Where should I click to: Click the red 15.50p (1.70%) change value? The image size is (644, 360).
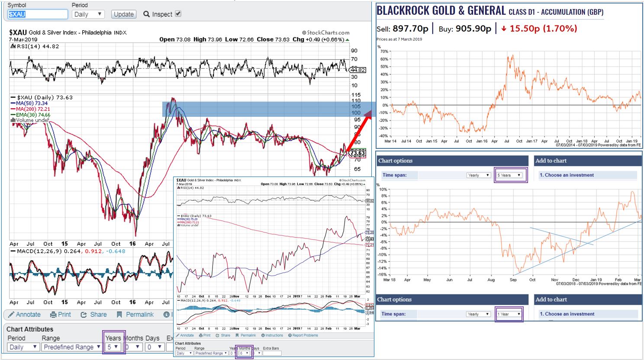(539, 29)
